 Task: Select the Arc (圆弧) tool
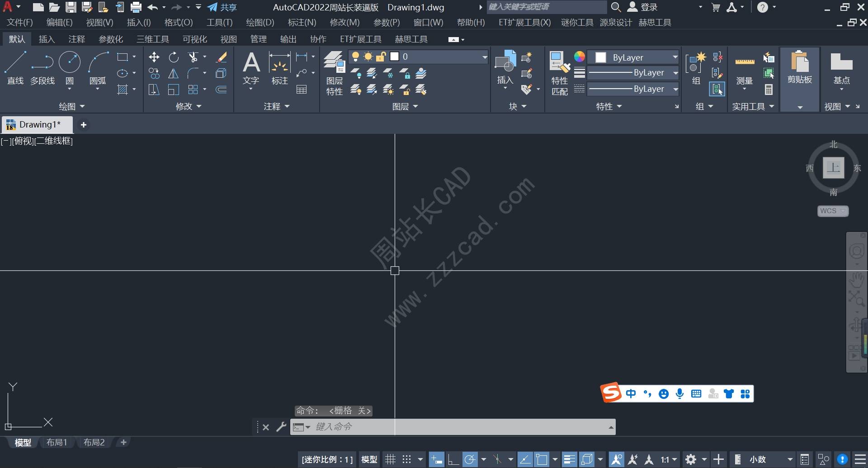click(x=98, y=68)
